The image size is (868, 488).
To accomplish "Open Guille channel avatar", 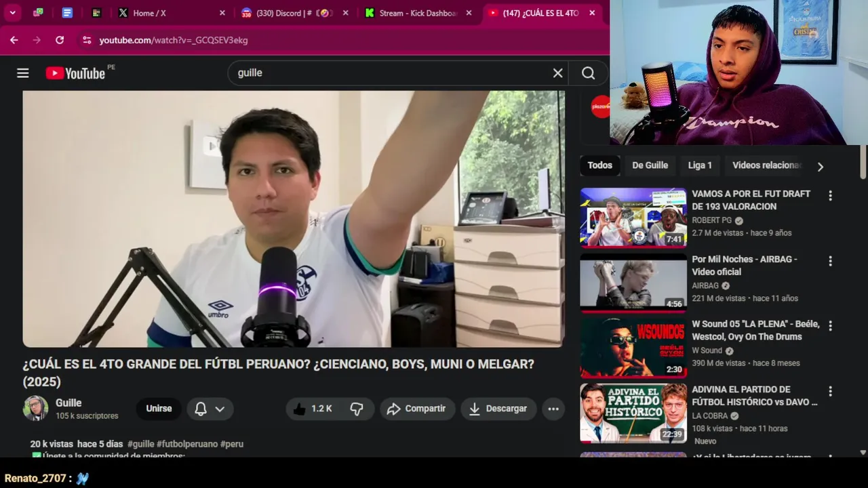I will (x=35, y=409).
